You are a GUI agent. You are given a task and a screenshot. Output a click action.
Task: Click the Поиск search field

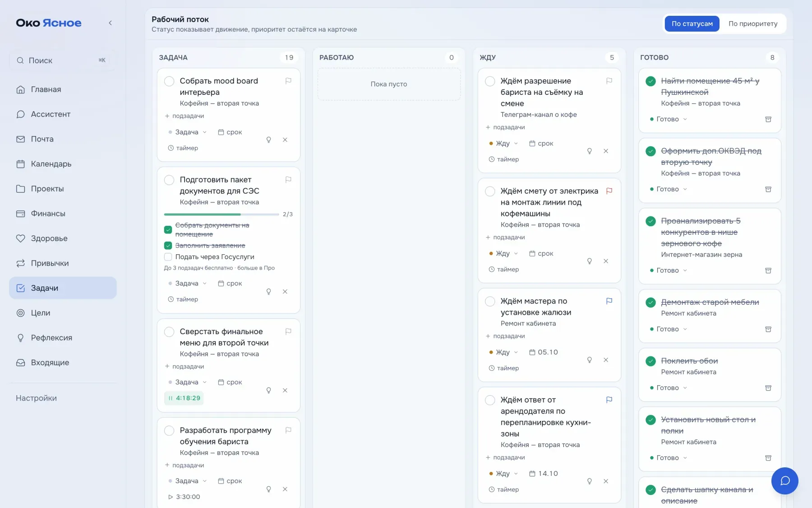(x=63, y=61)
